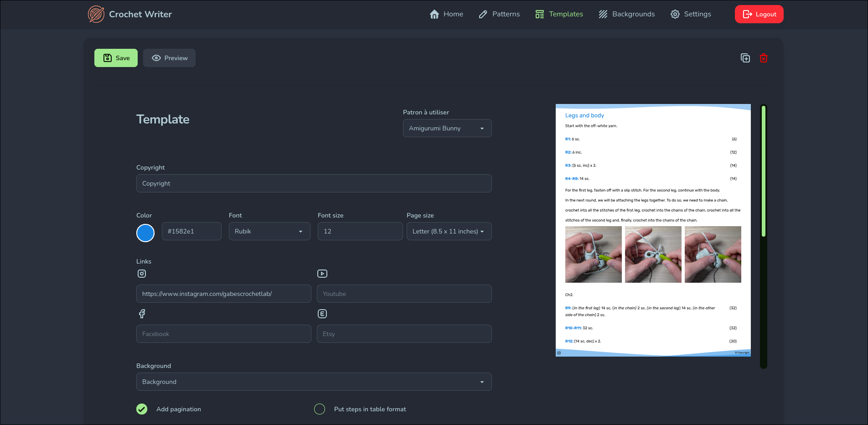
Task: Click the Patterns pencil icon
Action: 483,14
